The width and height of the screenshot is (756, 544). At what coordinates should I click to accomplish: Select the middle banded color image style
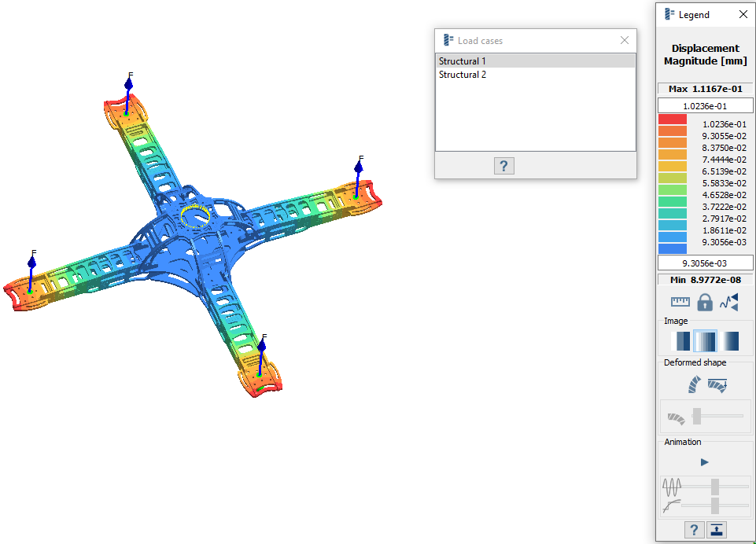click(705, 341)
